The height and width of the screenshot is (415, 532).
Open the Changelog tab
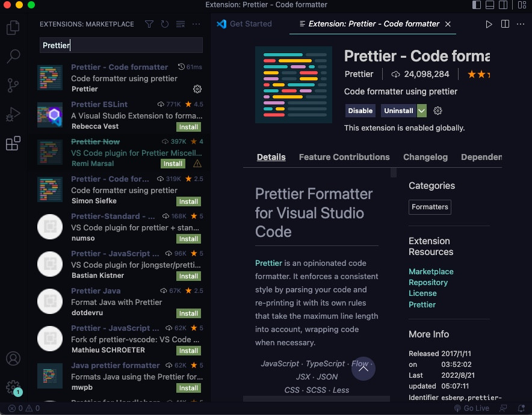(x=425, y=157)
